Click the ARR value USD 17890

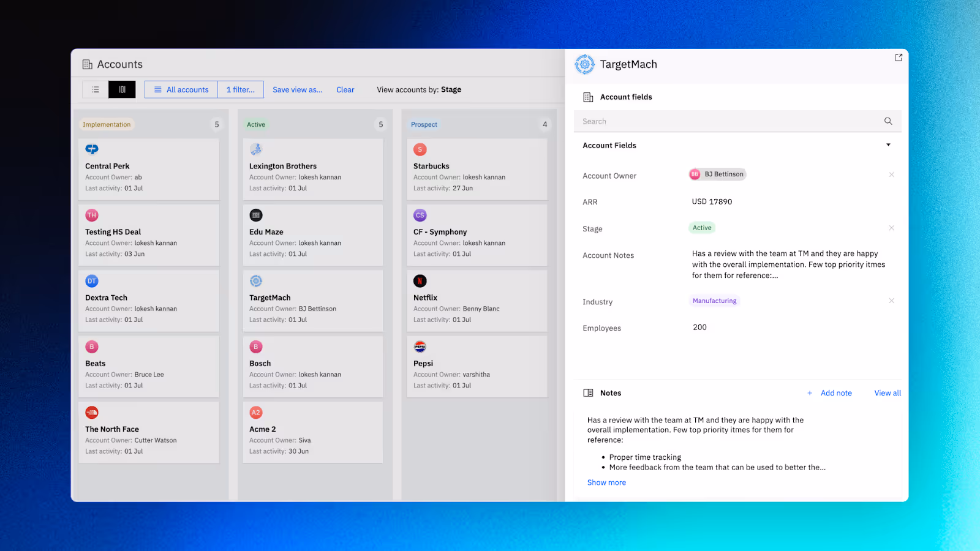712,201
